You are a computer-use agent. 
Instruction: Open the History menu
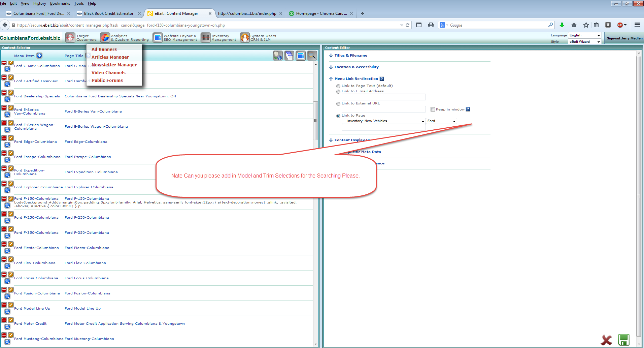(x=39, y=3)
